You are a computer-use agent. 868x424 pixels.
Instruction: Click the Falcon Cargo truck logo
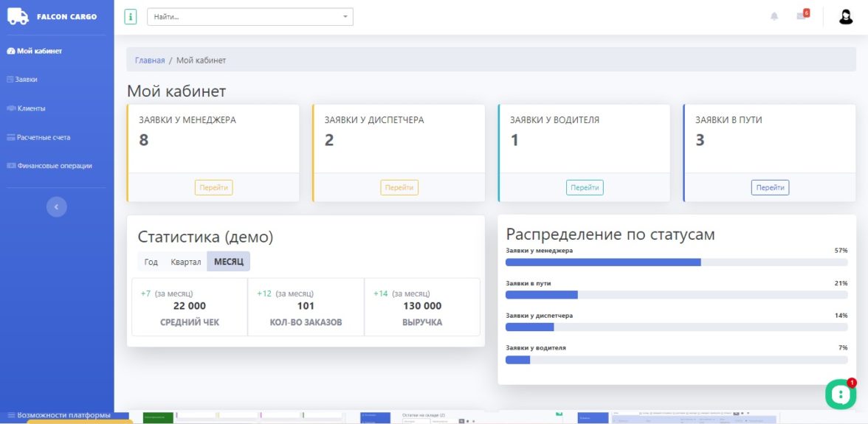point(18,16)
